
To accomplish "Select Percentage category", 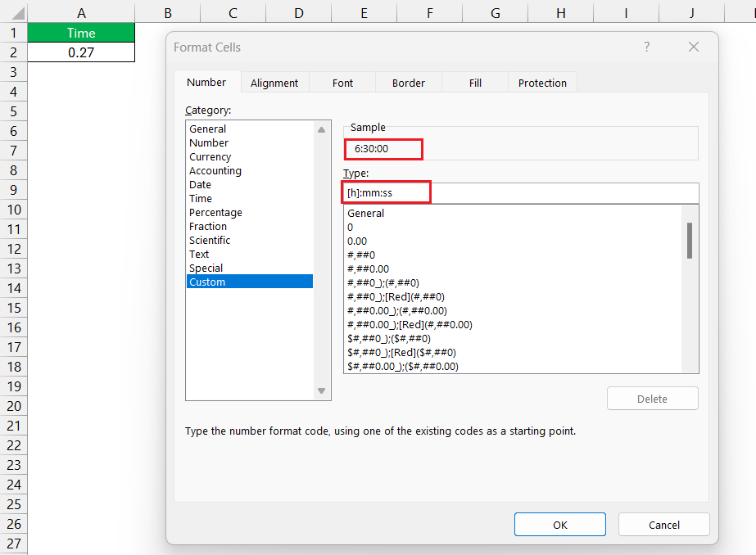I will (250, 213).
